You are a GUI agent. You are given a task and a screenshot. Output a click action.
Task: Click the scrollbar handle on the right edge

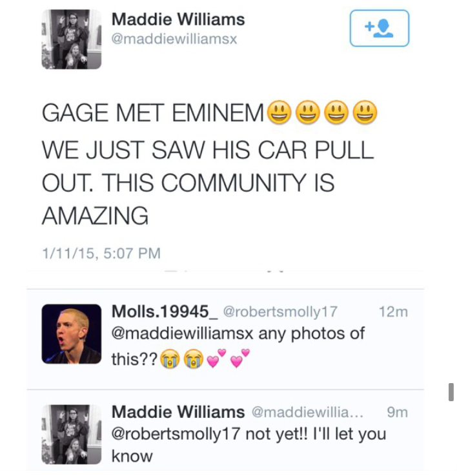(451, 392)
